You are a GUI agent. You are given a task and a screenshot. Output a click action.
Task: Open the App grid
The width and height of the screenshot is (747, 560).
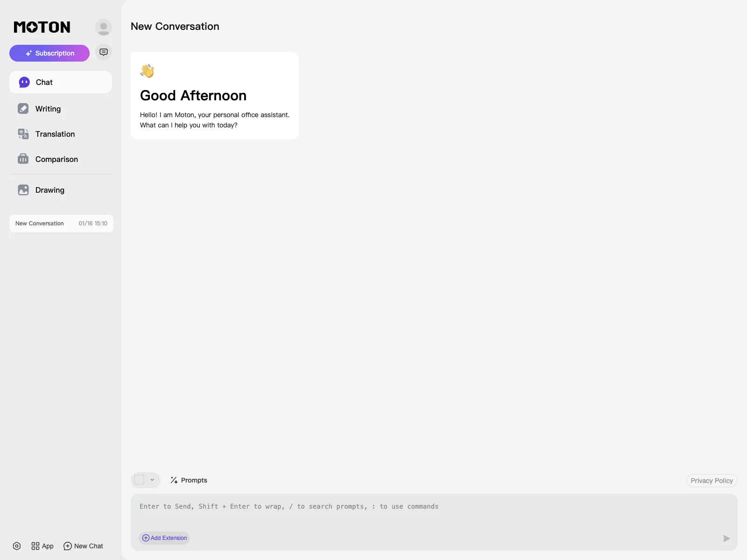pyautogui.click(x=42, y=546)
